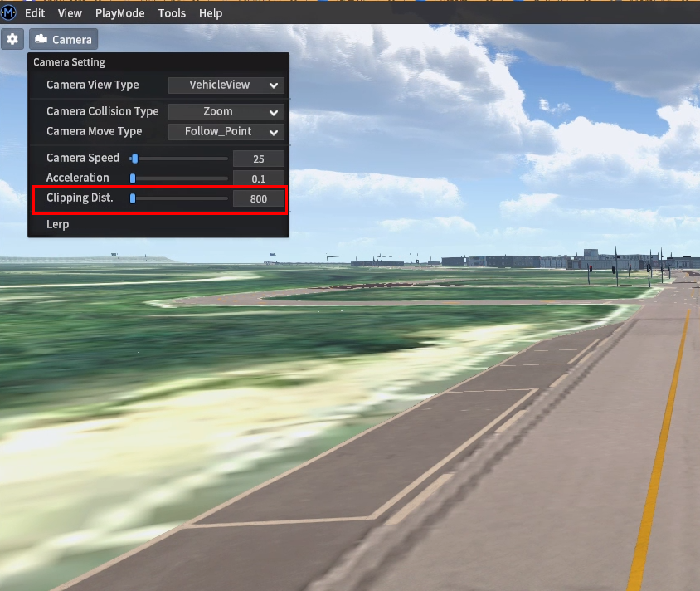Toggle the Camera panel button
Viewport: 700px width, 591px height.
pos(63,39)
